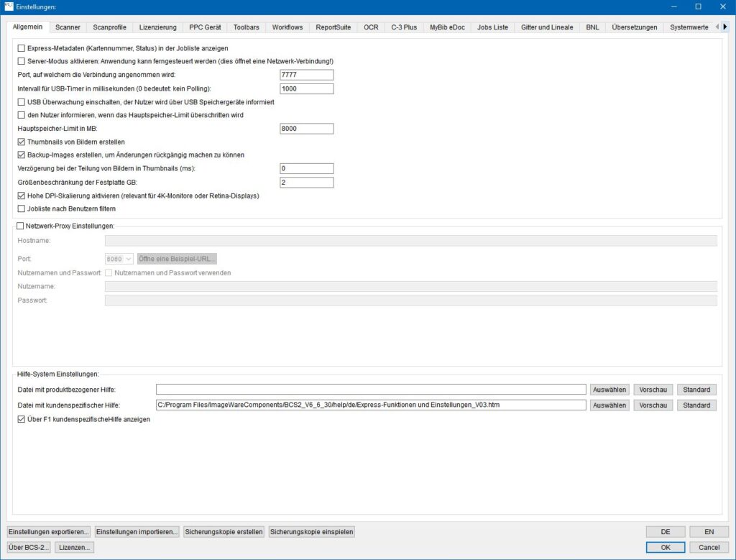Go to Gitter und Lineale tab
Viewport: 736px width, 560px height.
pos(547,27)
